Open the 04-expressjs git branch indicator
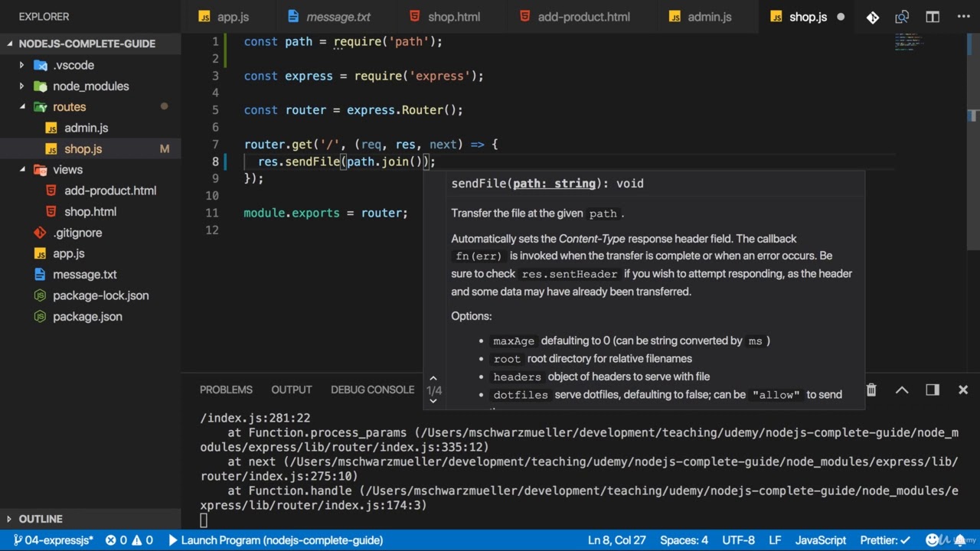Screen dimensions: 980x551 tap(53, 540)
